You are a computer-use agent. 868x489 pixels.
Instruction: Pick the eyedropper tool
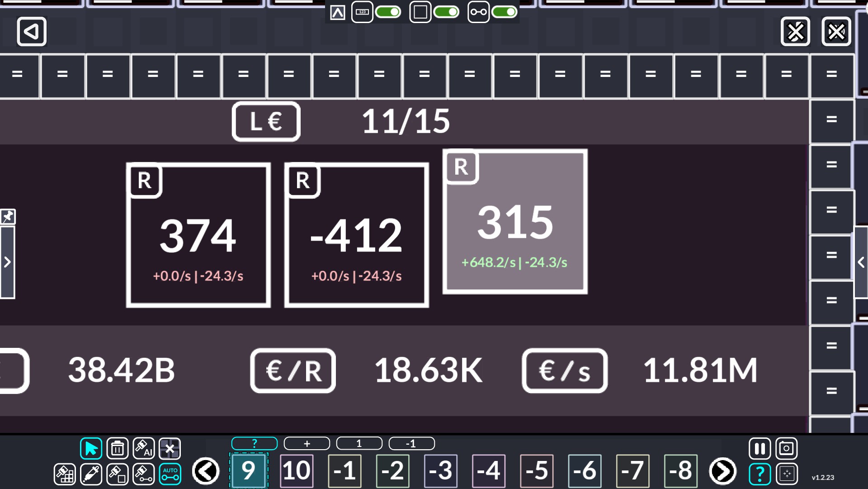91,474
